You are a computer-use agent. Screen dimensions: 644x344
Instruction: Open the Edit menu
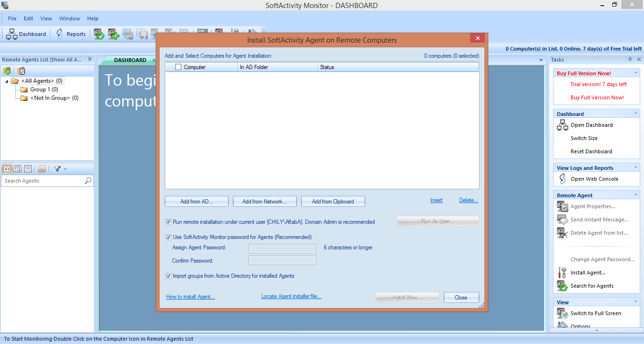(x=28, y=18)
